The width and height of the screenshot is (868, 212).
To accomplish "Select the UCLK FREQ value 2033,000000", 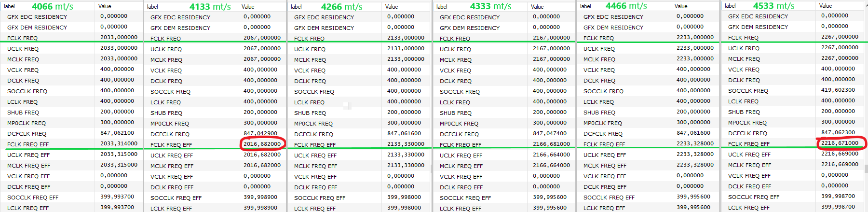I will coord(119,48).
